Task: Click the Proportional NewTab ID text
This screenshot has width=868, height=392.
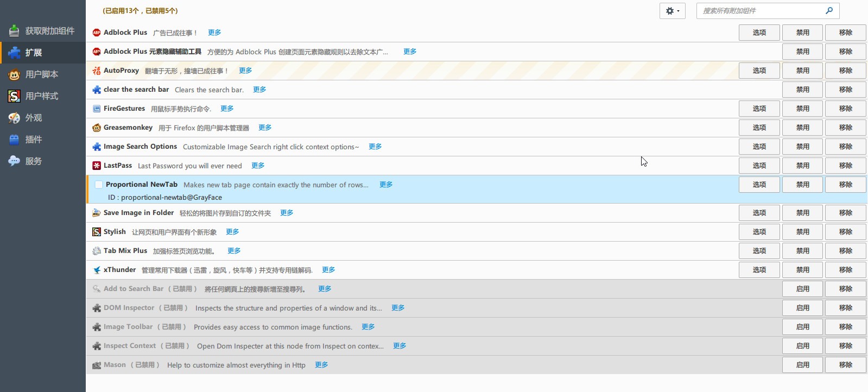Action: pos(165,198)
